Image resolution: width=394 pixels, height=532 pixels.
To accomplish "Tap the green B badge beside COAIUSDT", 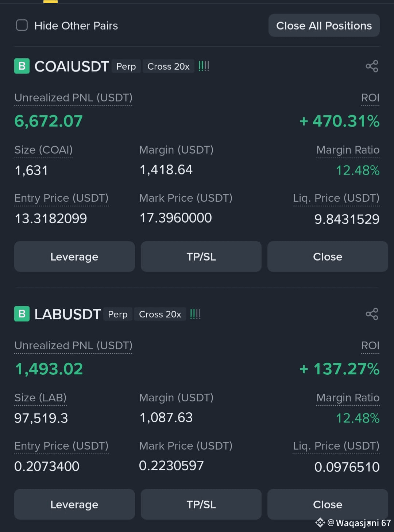I will 22,66.
